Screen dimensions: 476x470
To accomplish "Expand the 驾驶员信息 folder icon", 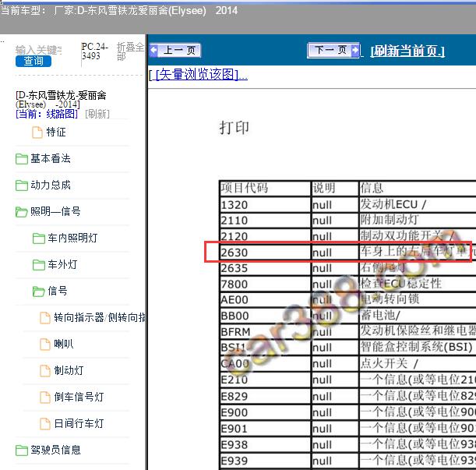I will tap(22, 451).
